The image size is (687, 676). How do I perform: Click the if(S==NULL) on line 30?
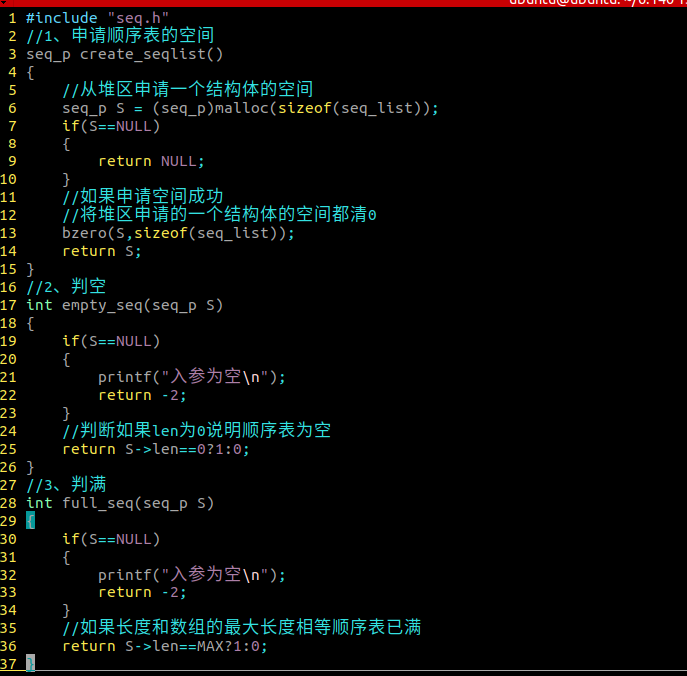tap(111, 539)
